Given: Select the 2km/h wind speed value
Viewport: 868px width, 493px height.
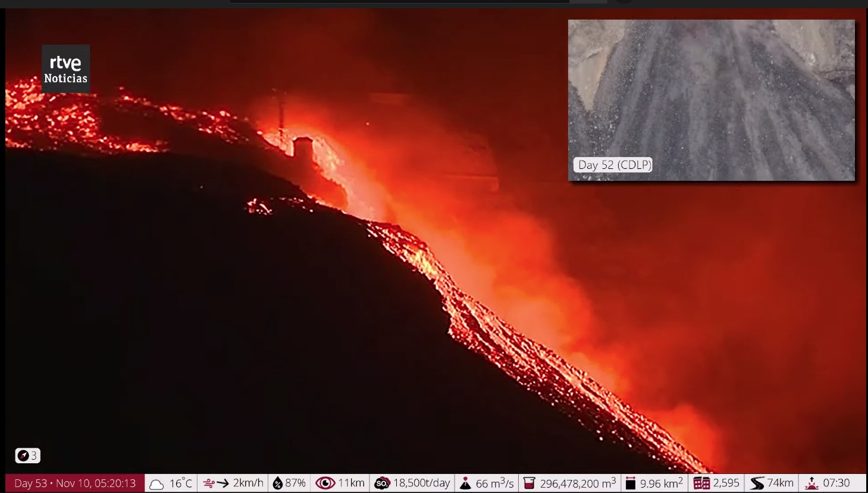Looking at the screenshot, I should coord(248,483).
